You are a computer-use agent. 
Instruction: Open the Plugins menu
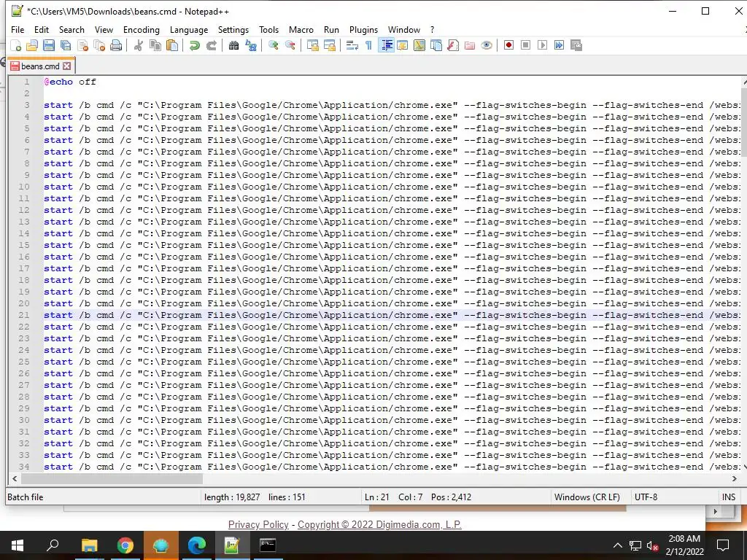point(363,29)
